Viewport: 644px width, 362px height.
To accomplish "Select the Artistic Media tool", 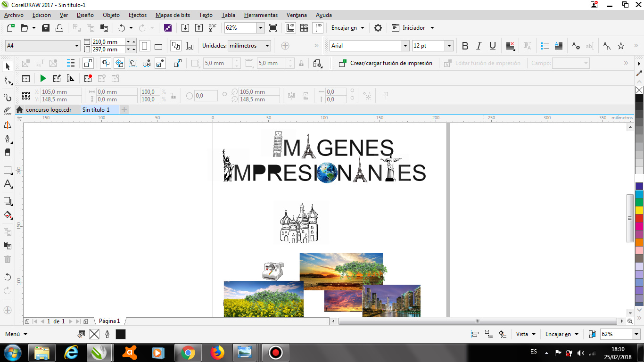I will [x=8, y=112].
